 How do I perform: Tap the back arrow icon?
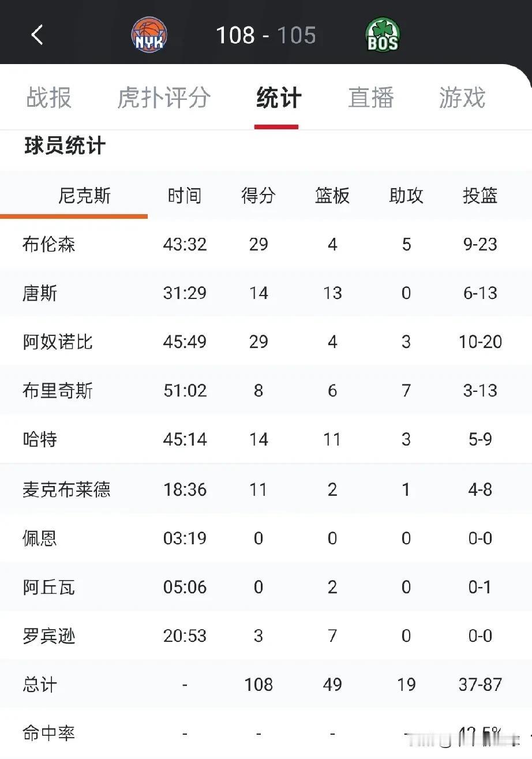pyautogui.click(x=37, y=35)
